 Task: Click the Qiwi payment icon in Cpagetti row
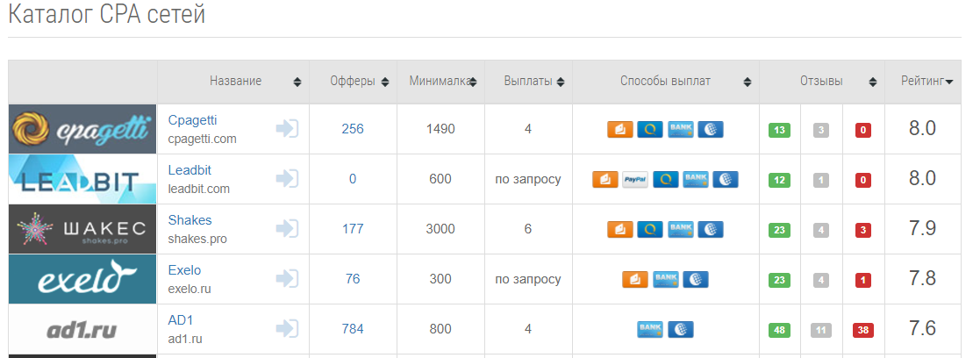pyautogui.click(x=650, y=129)
